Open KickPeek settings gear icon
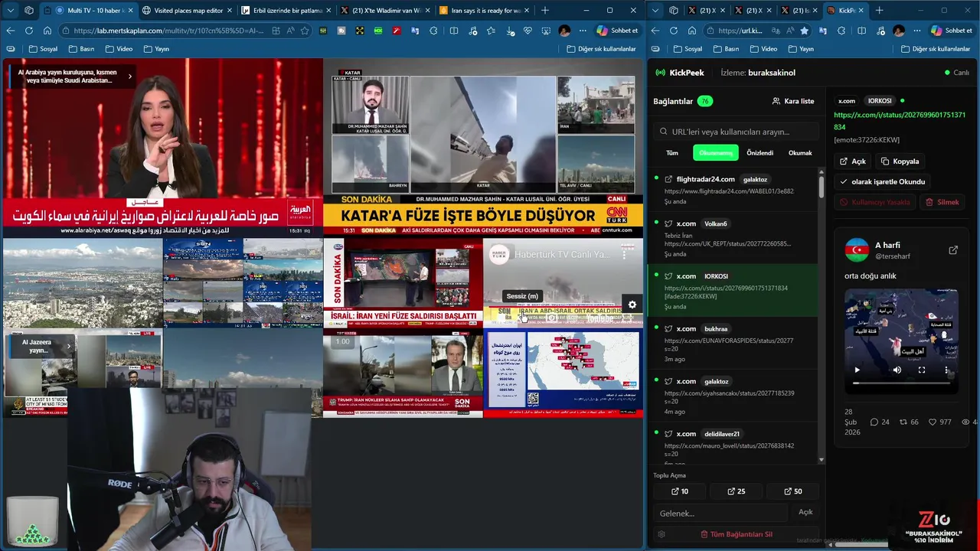 661,534
